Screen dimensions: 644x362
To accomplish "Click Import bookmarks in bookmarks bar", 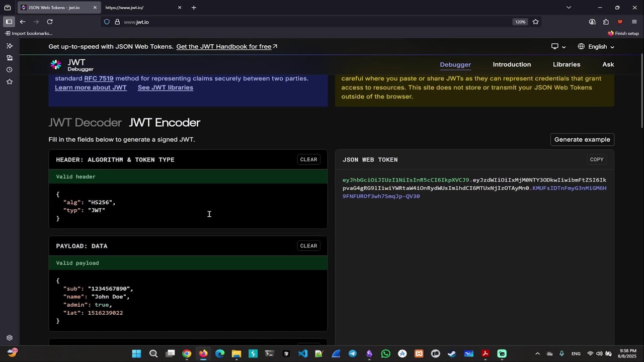I will pyautogui.click(x=29, y=34).
